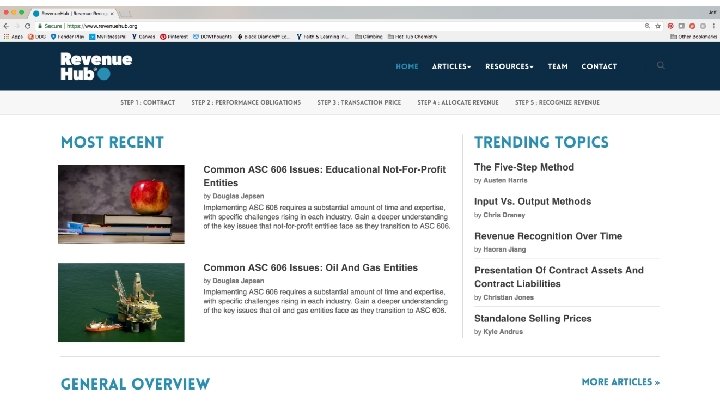Open the Oil And Gas Entities article

point(310,268)
